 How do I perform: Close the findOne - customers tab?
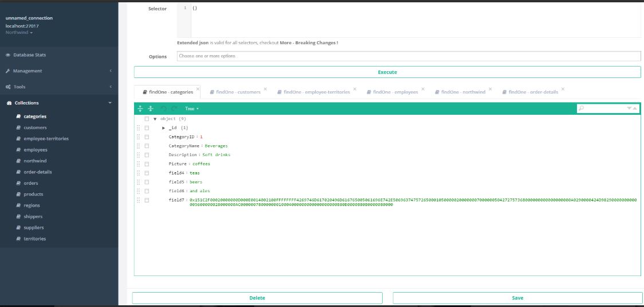pyautogui.click(x=265, y=89)
